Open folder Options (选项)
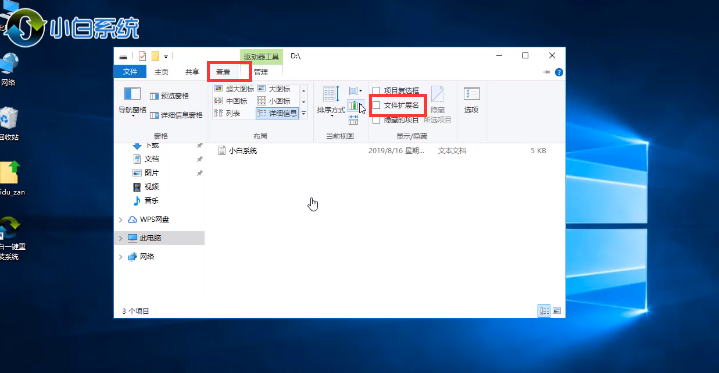The image size is (719, 373). pyautogui.click(x=471, y=100)
